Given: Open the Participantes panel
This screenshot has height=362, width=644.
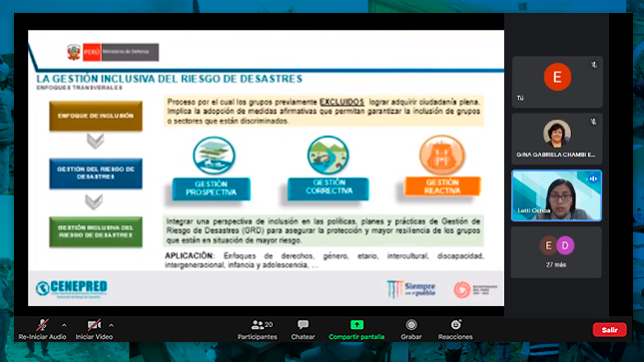Looking at the screenshot, I should [x=258, y=329].
